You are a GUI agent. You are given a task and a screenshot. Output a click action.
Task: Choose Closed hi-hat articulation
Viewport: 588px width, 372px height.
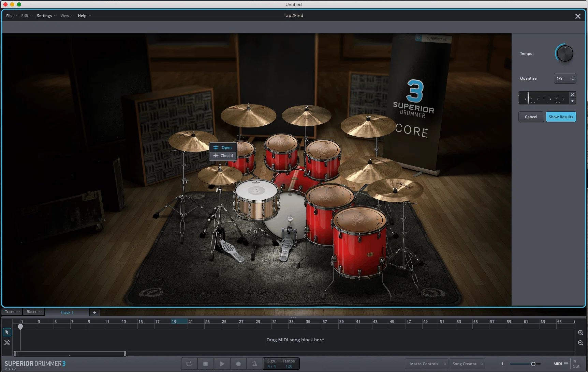223,156
